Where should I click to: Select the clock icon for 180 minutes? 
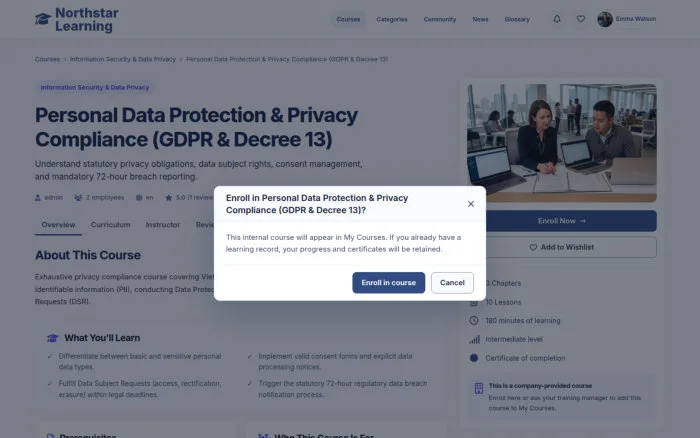[x=474, y=321]
